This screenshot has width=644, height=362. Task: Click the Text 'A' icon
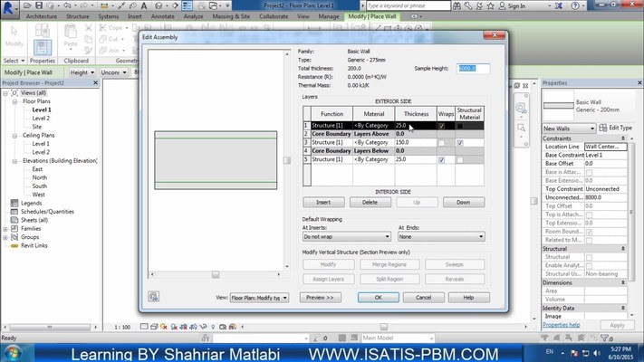point(144,5)
